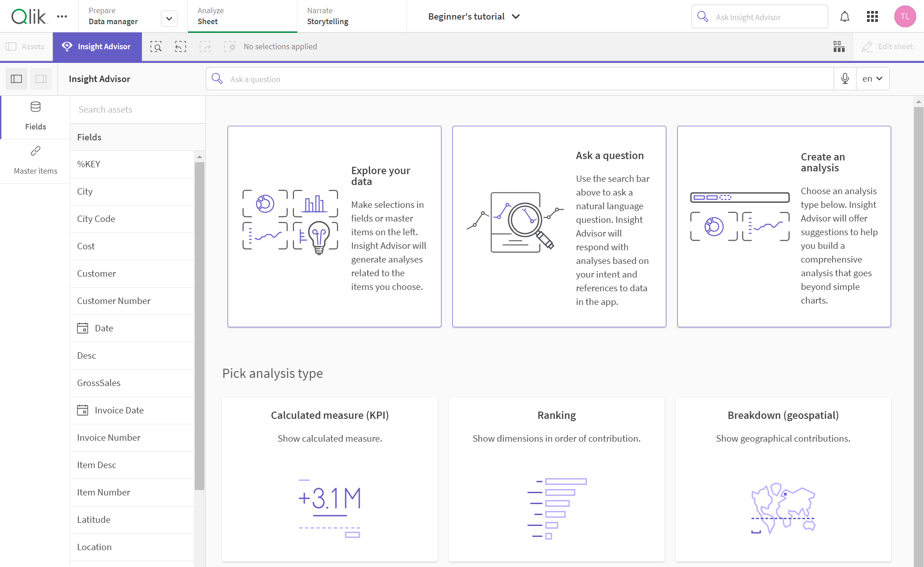This screenshot has width=924, height=567.
Task: Toggle the single sheet view icon
Action: pyautogui.click(x=41, y=78)
